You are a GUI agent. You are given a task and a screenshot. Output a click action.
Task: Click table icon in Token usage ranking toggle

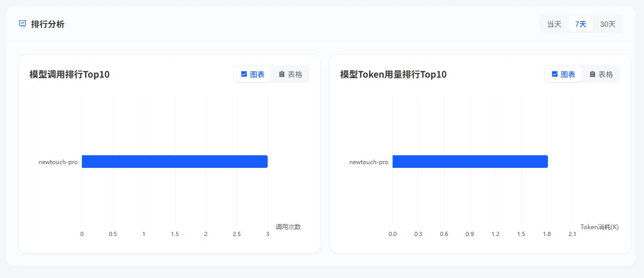point(593,74)
